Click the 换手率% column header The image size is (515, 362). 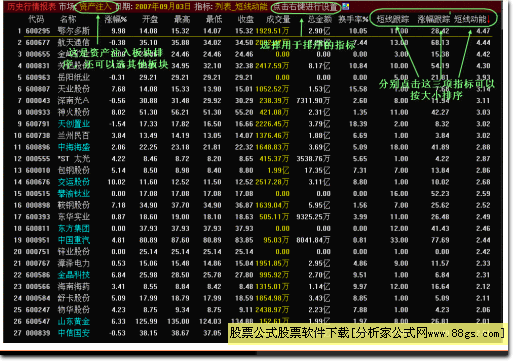point(353,19)
